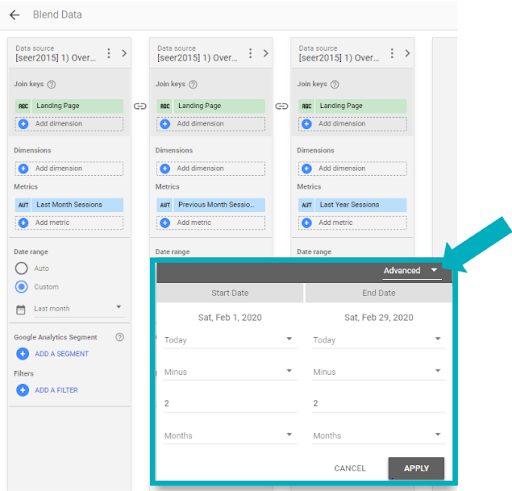Click ADD A FILTER link
This screenshot has height=491, width=512.
56,390
